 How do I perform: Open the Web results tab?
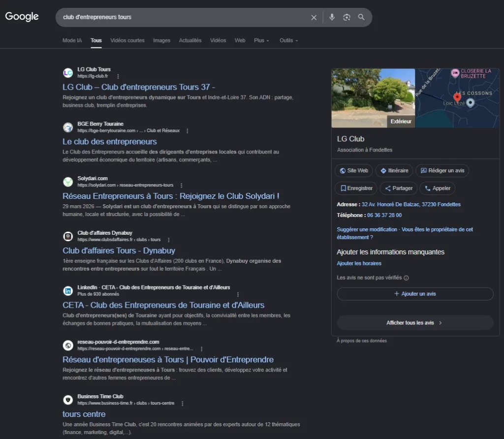click(x=240, y=40)
